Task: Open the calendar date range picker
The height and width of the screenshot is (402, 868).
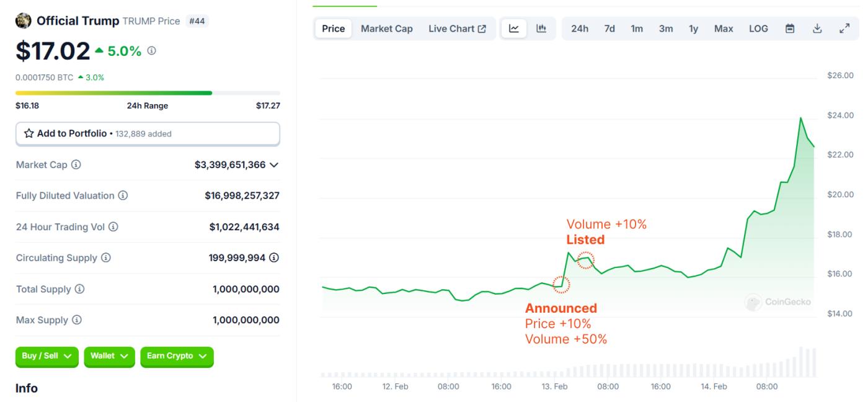Action: pos(790,29)
